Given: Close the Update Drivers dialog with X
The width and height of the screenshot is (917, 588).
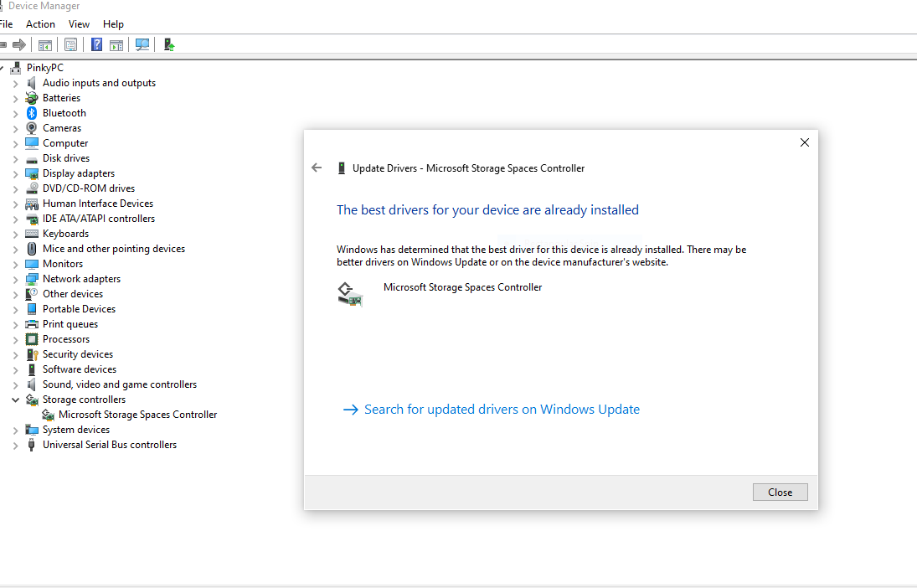Looking at the screenshot, I should (x=805, y=142).
